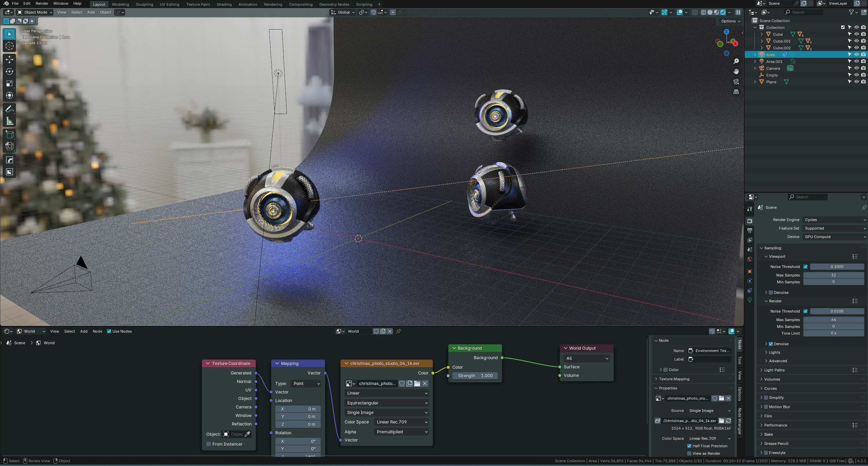The width and height of the screenshot is (868, 466).
Task: Open the Render menu
Action: click(x=42, y=3)
